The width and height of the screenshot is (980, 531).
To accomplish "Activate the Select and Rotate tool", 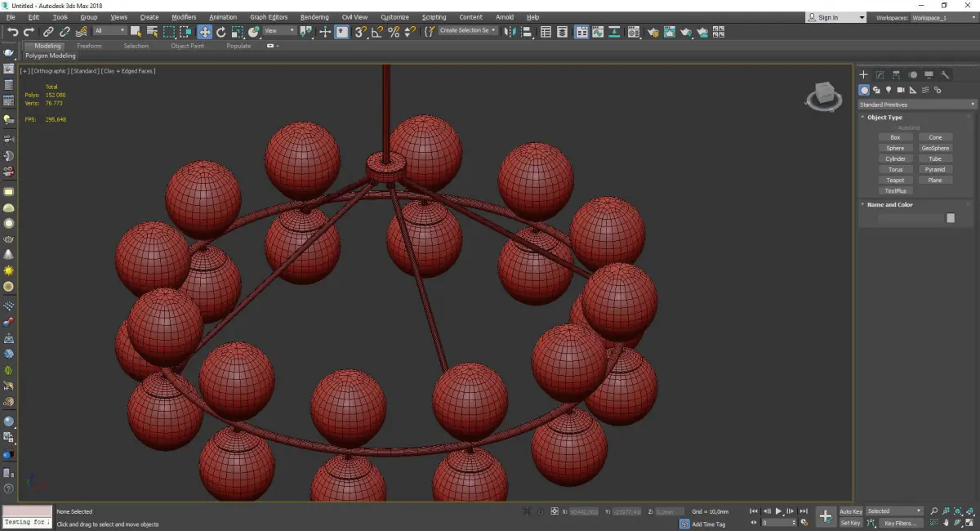I will (221, 32).
